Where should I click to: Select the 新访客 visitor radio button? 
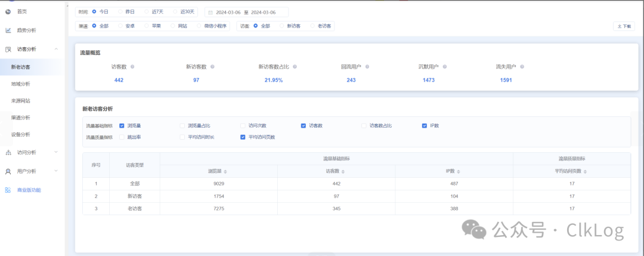coord(281,26)
